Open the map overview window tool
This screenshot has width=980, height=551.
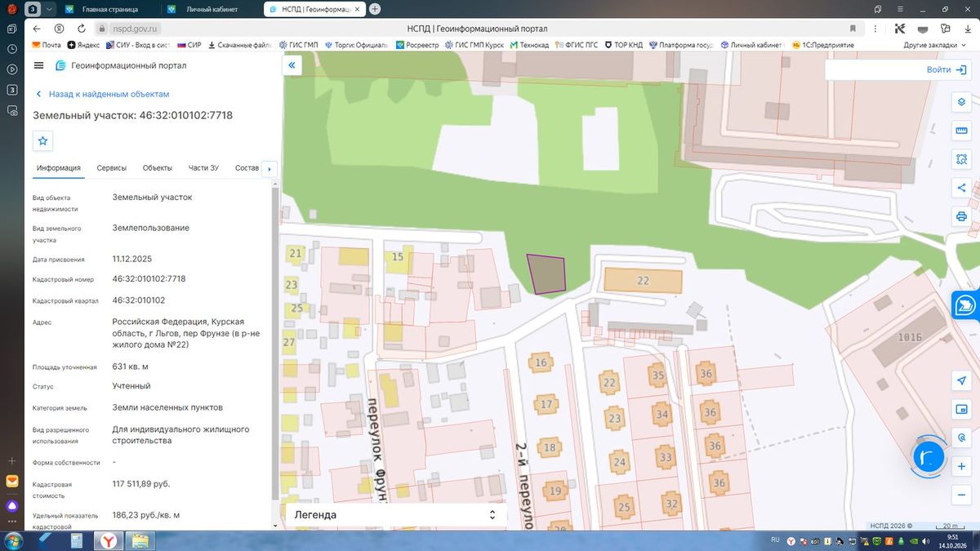tap(961, 410)
